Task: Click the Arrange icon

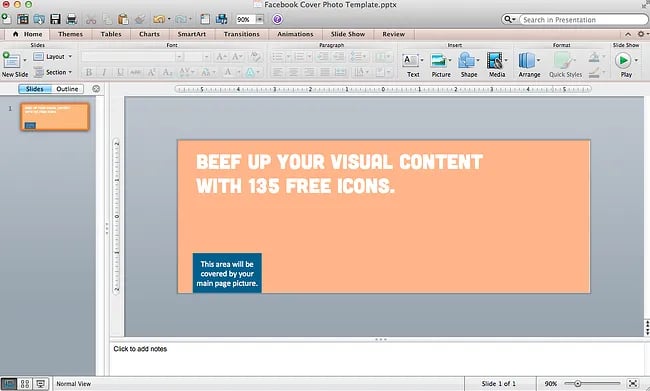Action: [x=529, y=65]
